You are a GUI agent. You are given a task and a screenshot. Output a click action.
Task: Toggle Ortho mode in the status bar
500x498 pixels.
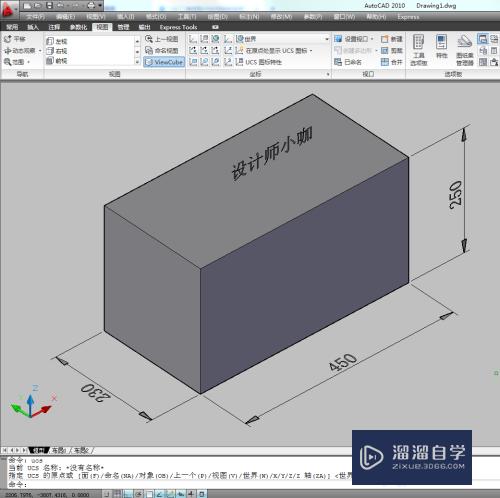[128, 494]
